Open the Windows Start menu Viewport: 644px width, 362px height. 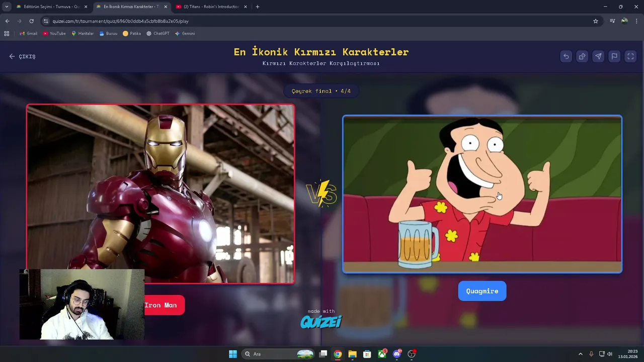click(233, 354)
